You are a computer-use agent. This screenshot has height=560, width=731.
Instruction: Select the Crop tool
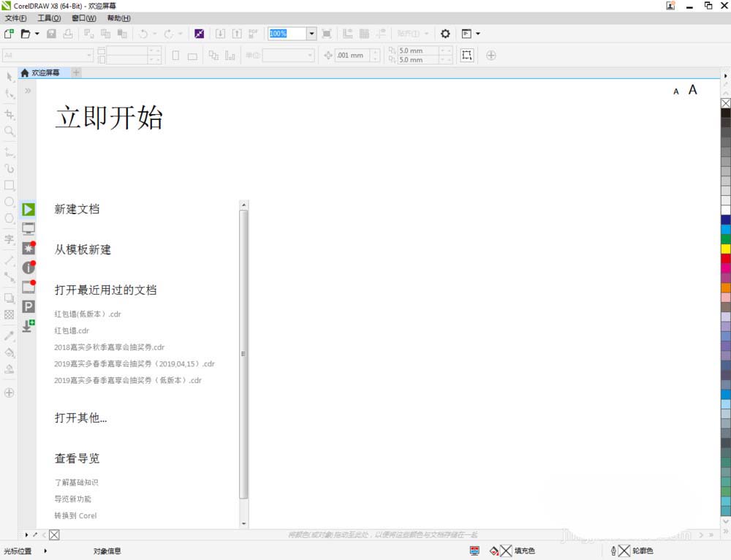[10, 114]
